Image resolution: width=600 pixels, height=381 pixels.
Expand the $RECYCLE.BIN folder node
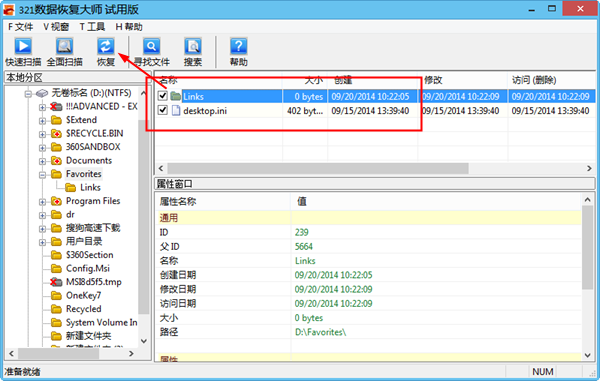pyautogui.click(x=42, y=134)
